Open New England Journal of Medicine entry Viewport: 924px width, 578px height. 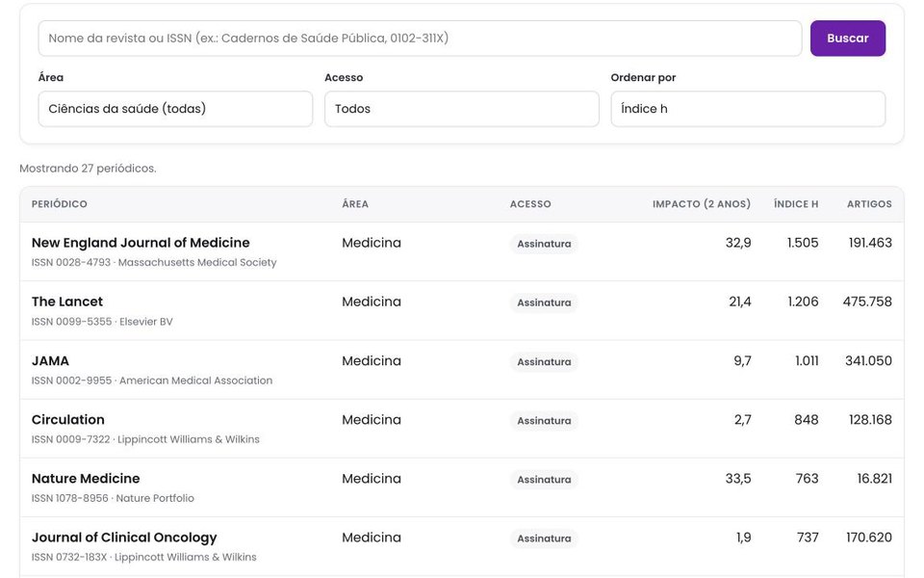(141, 243)
